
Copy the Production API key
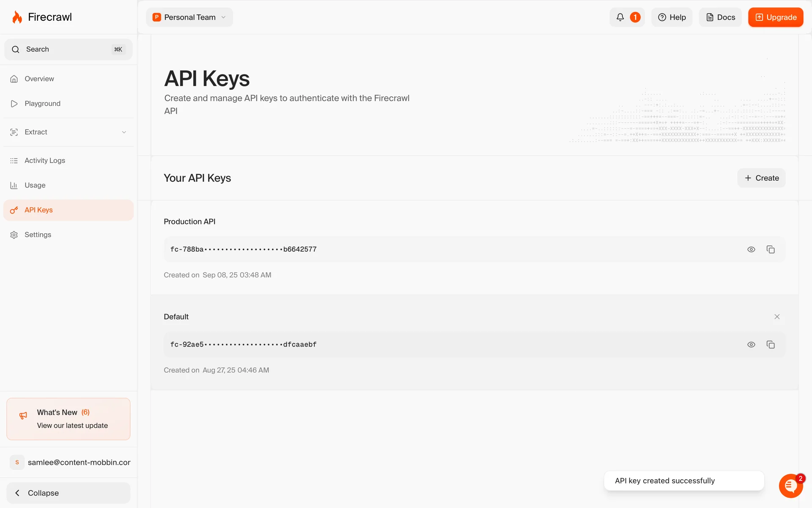point(771,249)
